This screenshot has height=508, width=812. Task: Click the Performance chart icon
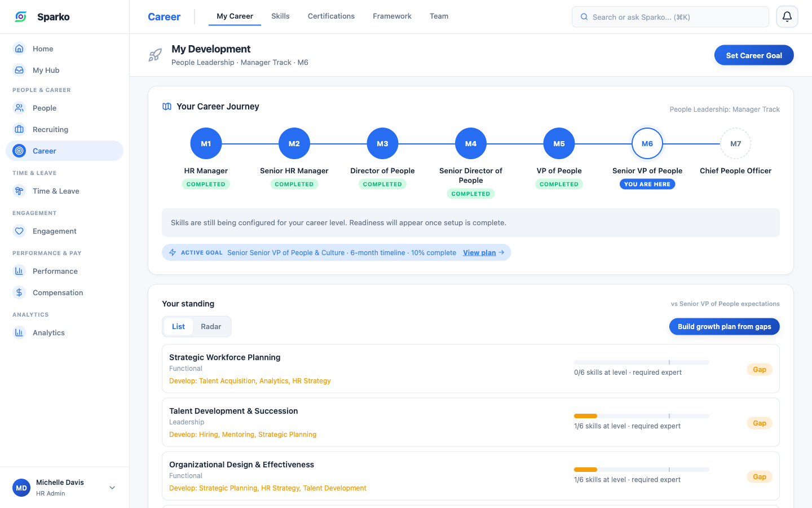point(19,271)
